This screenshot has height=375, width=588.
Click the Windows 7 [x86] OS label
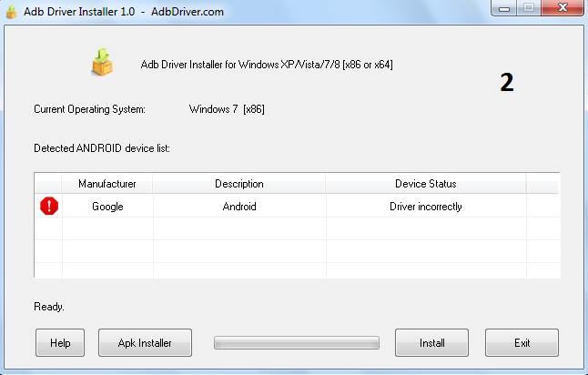(227, 109)
